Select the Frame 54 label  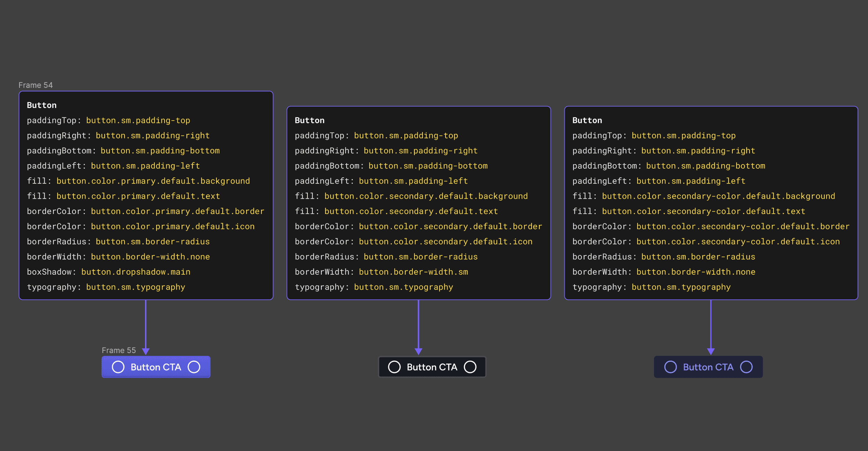[36, 85]
